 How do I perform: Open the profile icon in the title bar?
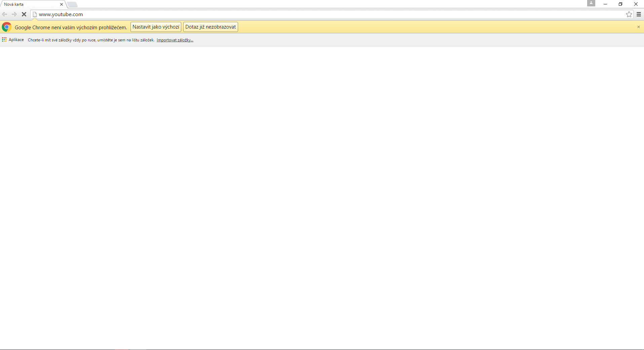coord(591,3)
